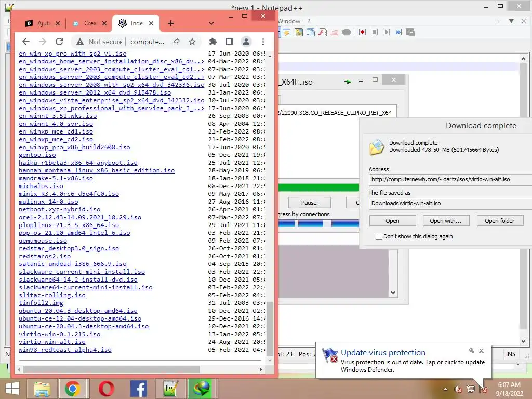Open gentoo.iso link
The height and width of the screenshot is (399, 532).
(37, 155)
